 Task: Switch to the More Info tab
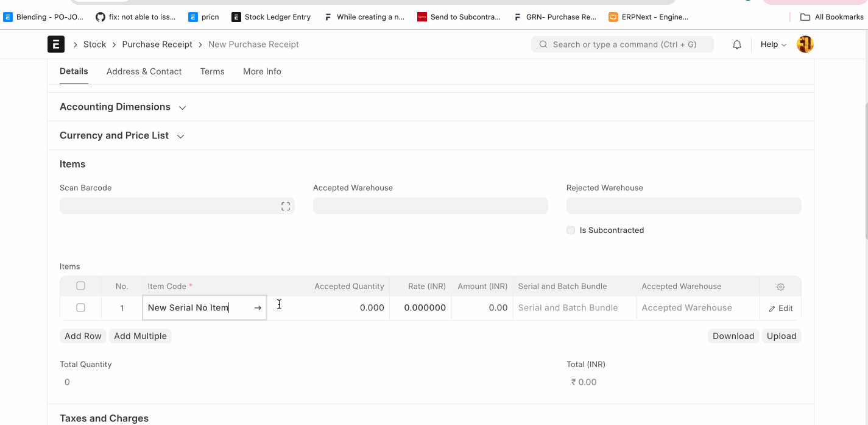[x=262, y=72]
